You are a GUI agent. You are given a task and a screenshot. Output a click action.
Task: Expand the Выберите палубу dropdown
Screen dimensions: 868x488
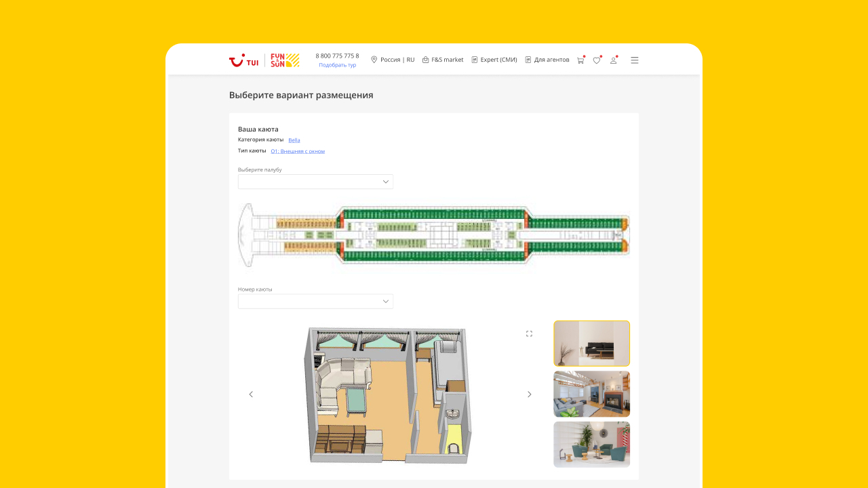(x=315, y=182)
